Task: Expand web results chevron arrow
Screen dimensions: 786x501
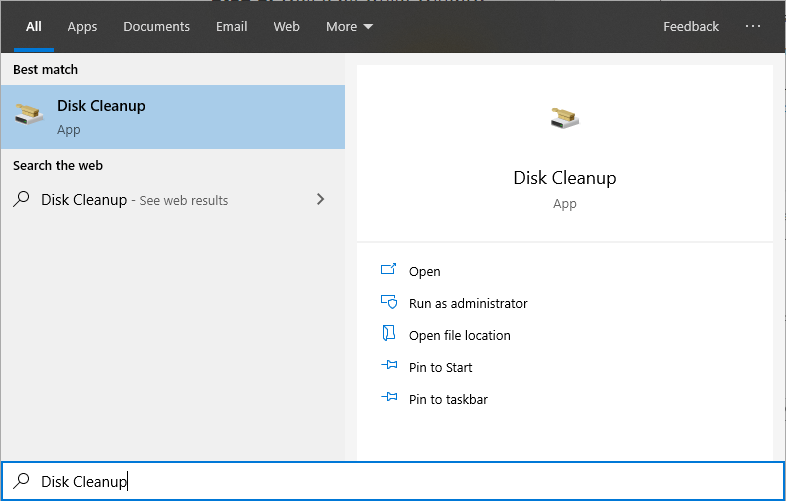Action: tap(321, 200)
